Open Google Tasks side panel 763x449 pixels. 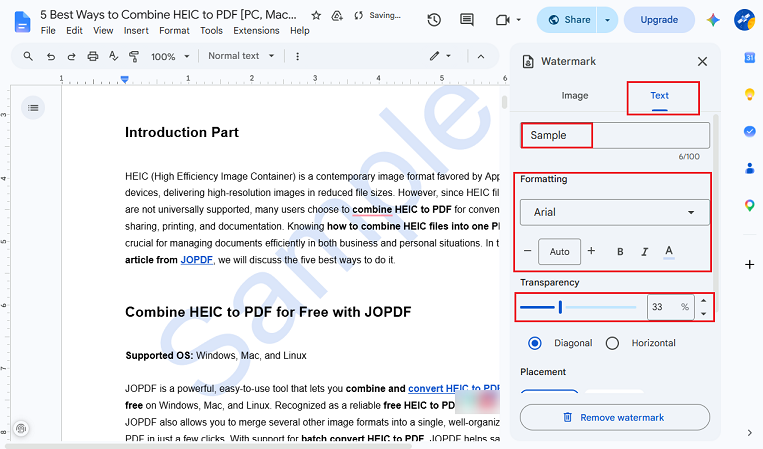pyautogui.click(x=749, y=131)
